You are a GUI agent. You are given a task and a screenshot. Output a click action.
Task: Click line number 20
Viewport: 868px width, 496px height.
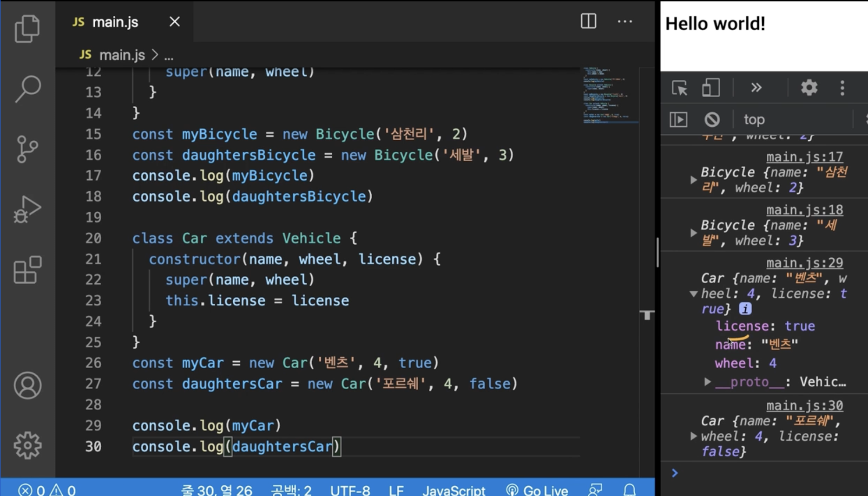(93, 238)
